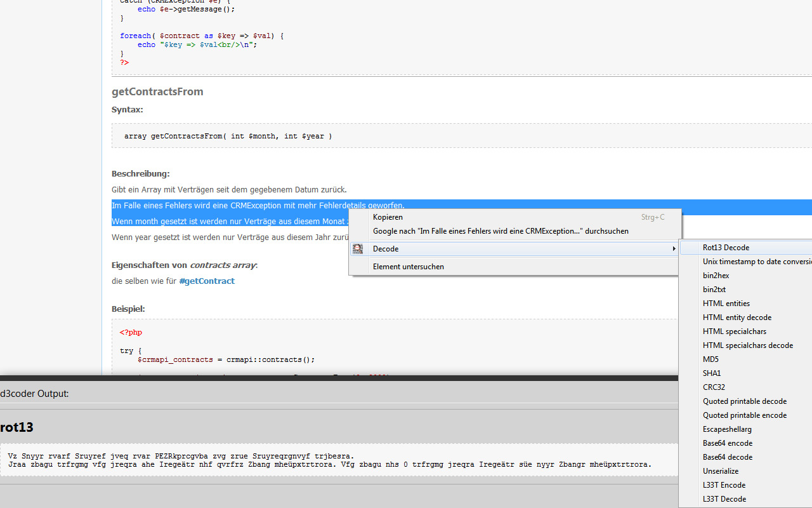This screenshot has height=508, width=812.
Task: Click the Syntax: label
Action: [x=128, y=110]
